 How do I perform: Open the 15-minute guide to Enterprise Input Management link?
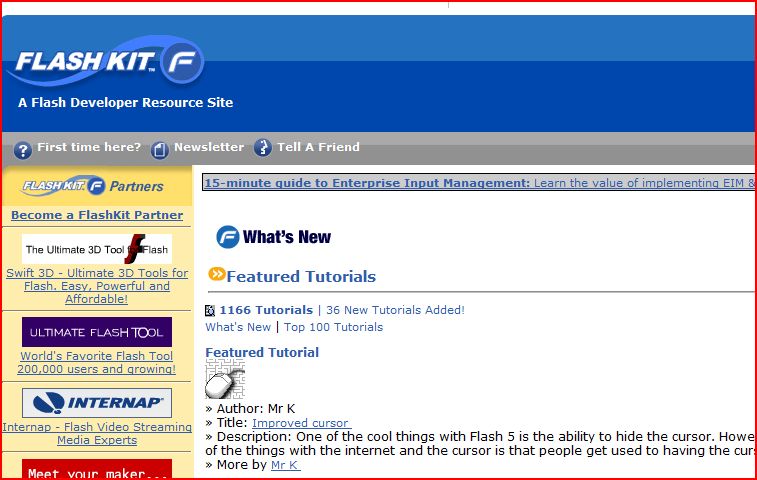479,183
